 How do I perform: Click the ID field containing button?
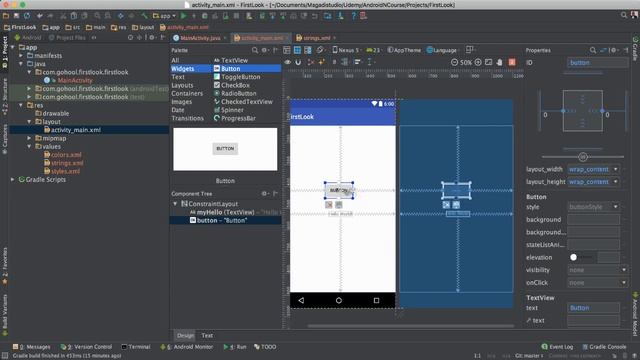[598, 62]
